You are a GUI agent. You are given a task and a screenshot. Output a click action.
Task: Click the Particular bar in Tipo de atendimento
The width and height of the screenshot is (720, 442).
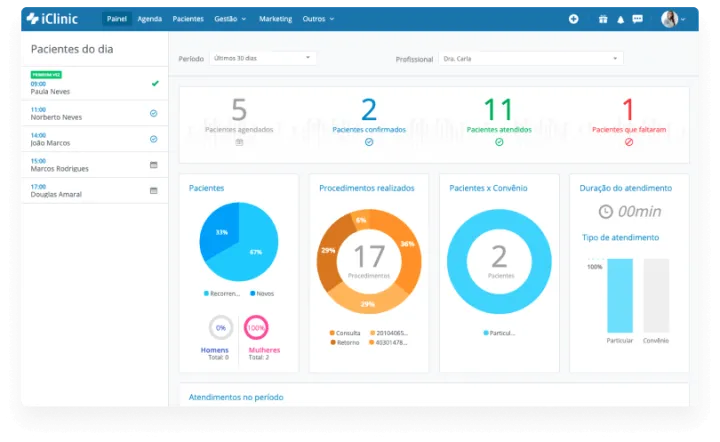click(x=620, y=295)
